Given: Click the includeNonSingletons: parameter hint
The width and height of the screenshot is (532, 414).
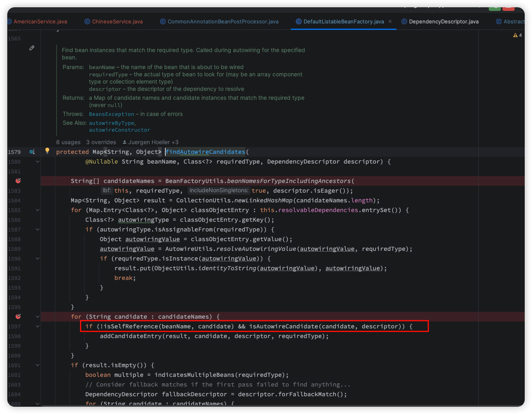Looking at the screenshot, I should point(219,190).
